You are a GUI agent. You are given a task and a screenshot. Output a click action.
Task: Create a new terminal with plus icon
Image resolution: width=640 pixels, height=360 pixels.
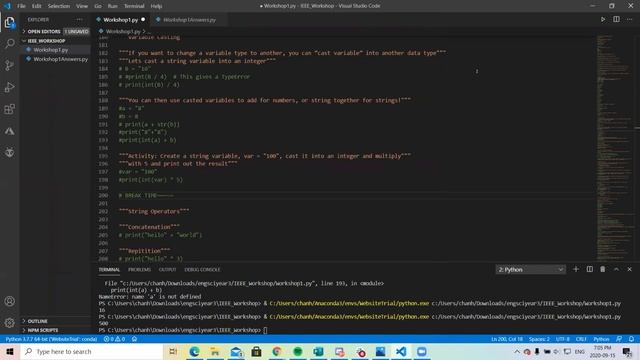576,269
